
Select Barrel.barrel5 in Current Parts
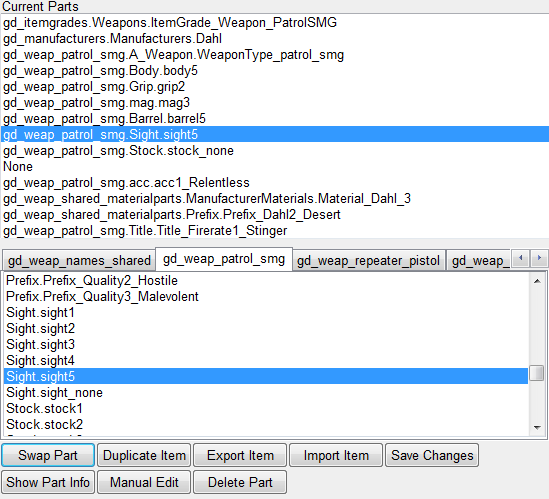click(x=274, y=119)
